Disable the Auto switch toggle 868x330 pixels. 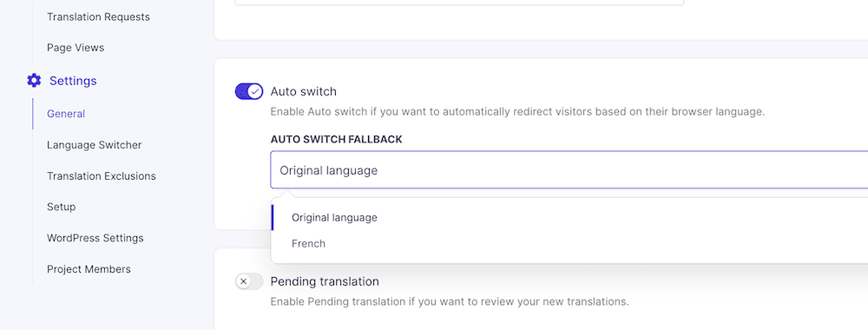coord(249,91)
